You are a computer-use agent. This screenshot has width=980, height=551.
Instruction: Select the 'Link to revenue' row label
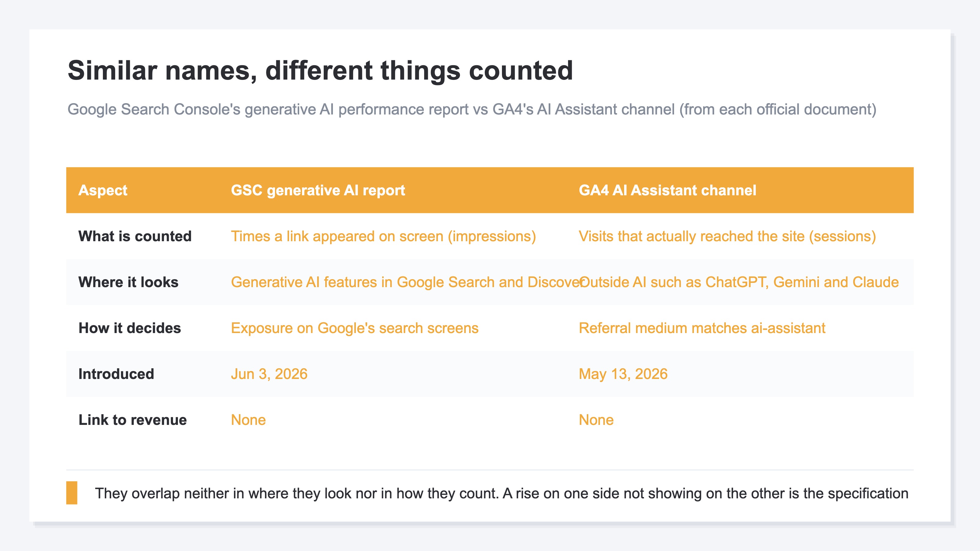pos(132,420)
